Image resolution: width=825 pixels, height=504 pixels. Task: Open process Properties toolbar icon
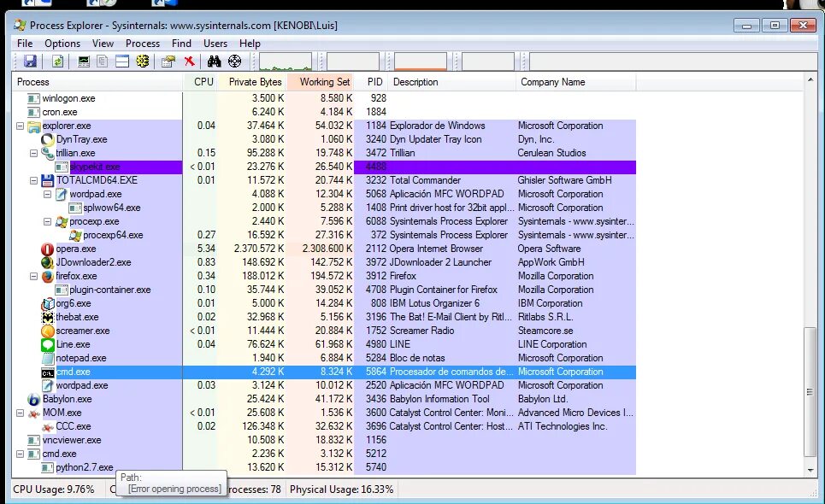pos(168,62)
